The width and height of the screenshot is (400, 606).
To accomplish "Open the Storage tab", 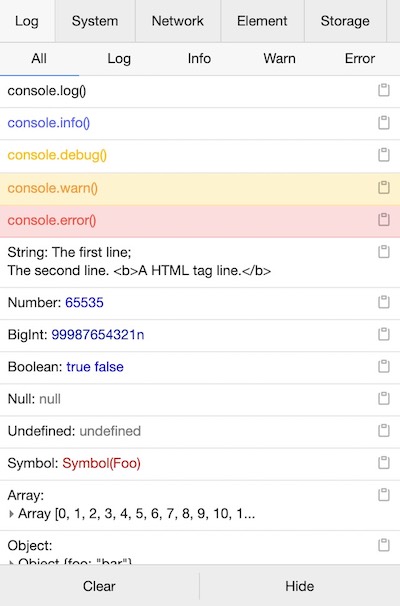I will (345, 21).
